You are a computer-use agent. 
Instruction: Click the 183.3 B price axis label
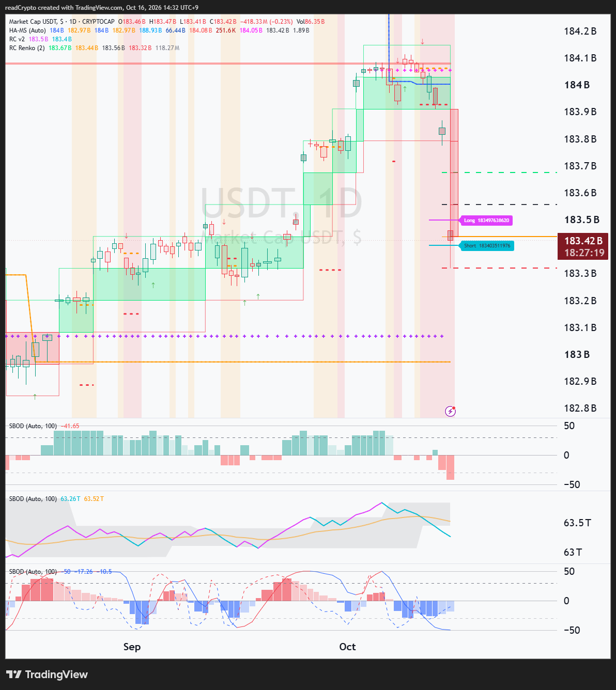pyautogui.click(x=580, y=274)
